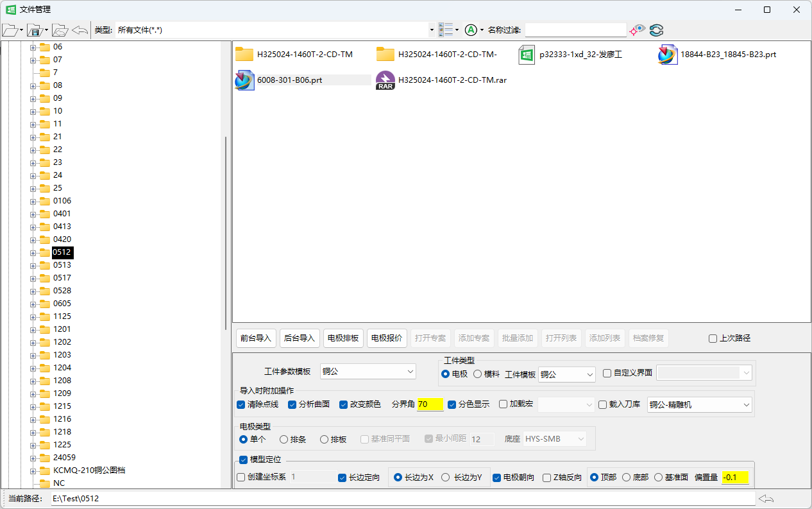The width and height of the screenshot is (812, 509).
Task: Click the save folder toolbar icon
Action: click(35, 30)
